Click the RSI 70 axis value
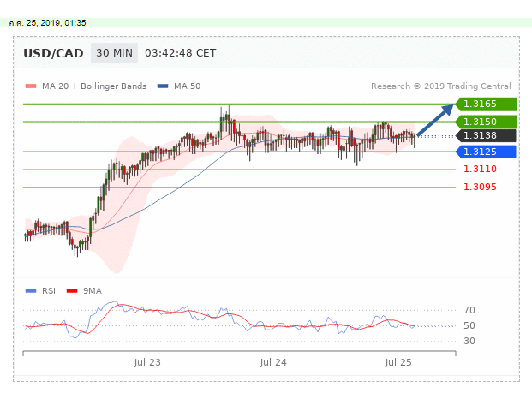This screenshot has width=532, height=393. pos(469,310)
